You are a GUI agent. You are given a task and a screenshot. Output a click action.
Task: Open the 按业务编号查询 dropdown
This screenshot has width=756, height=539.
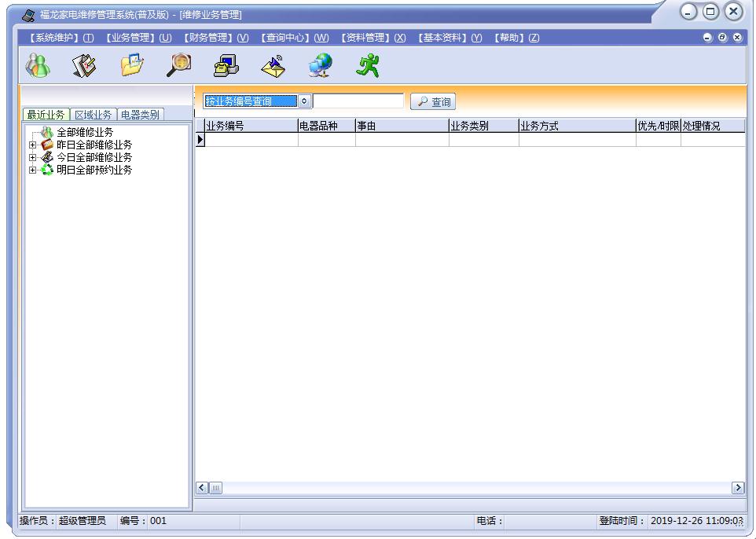tap(304, 101)
